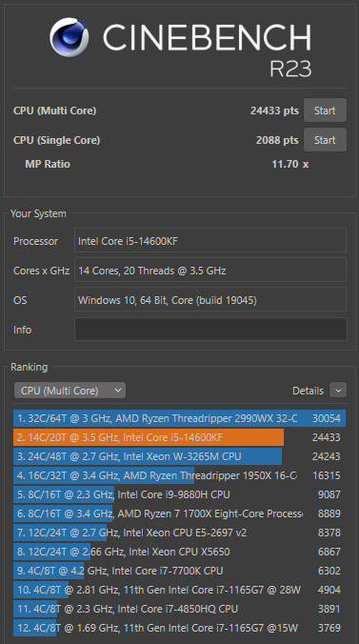359x644 pixels.
Task: Click the Cores x GHz value field
Action: [210, 271]
